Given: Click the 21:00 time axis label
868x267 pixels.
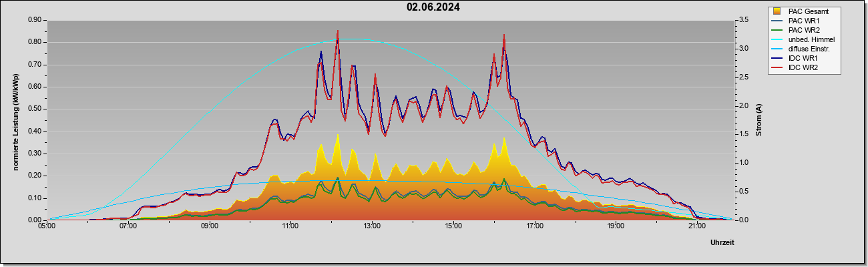Looking at the screenshot, I should (696, 226).
